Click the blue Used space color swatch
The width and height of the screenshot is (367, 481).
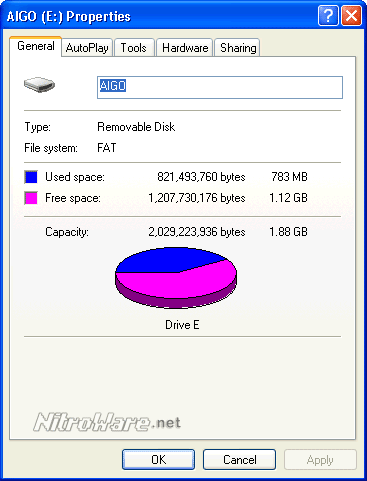point(31,177)
